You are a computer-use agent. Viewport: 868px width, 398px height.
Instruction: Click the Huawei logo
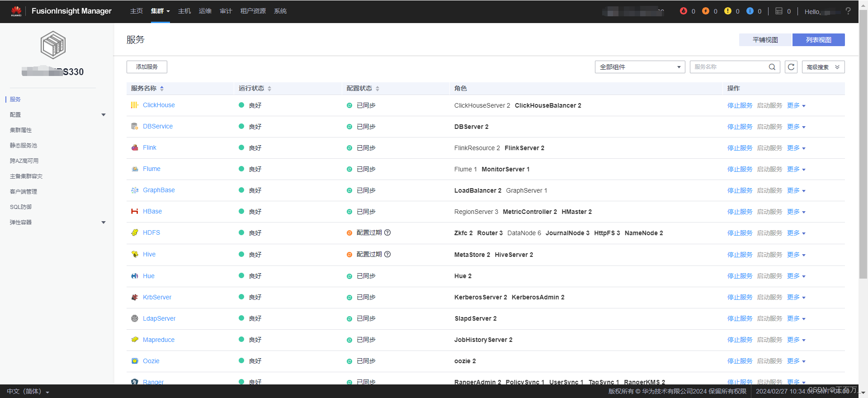(x=16, y=11)
